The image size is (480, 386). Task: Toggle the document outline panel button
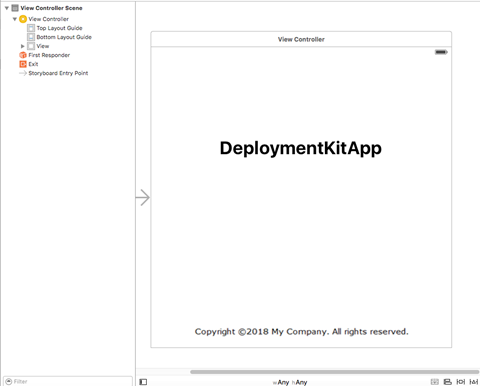pos(143,382)
